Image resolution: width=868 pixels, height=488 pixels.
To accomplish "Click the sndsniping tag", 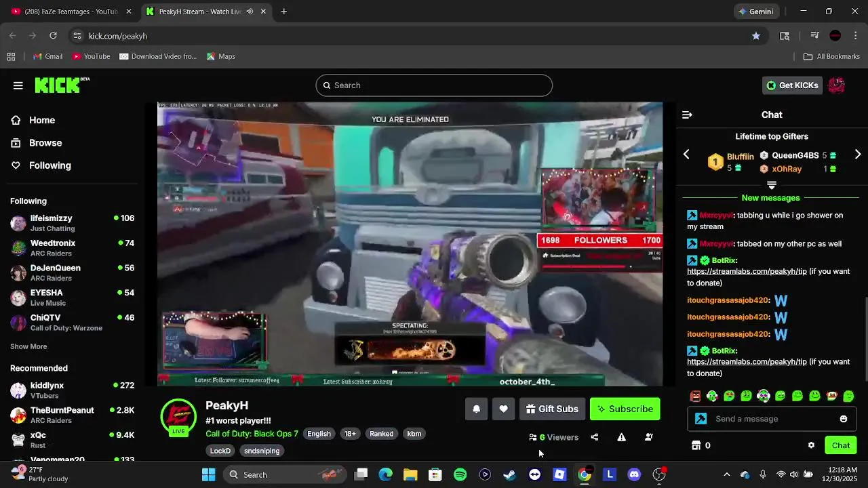I will point(262,451).
